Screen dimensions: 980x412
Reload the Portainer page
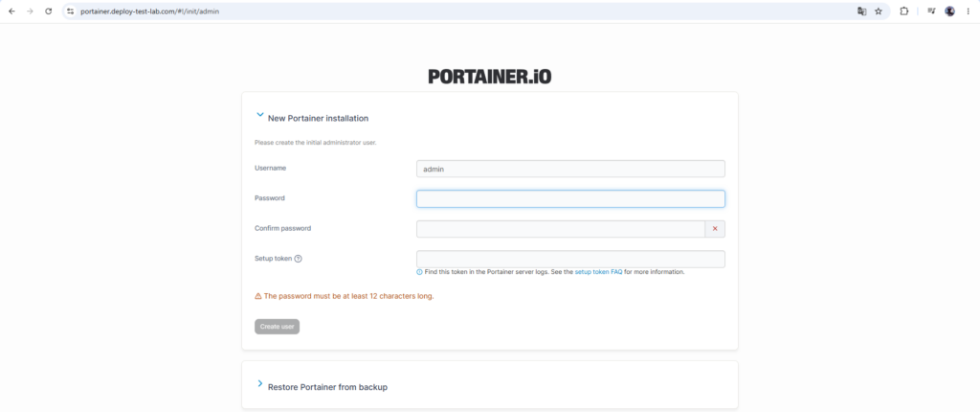click(48, 11)
